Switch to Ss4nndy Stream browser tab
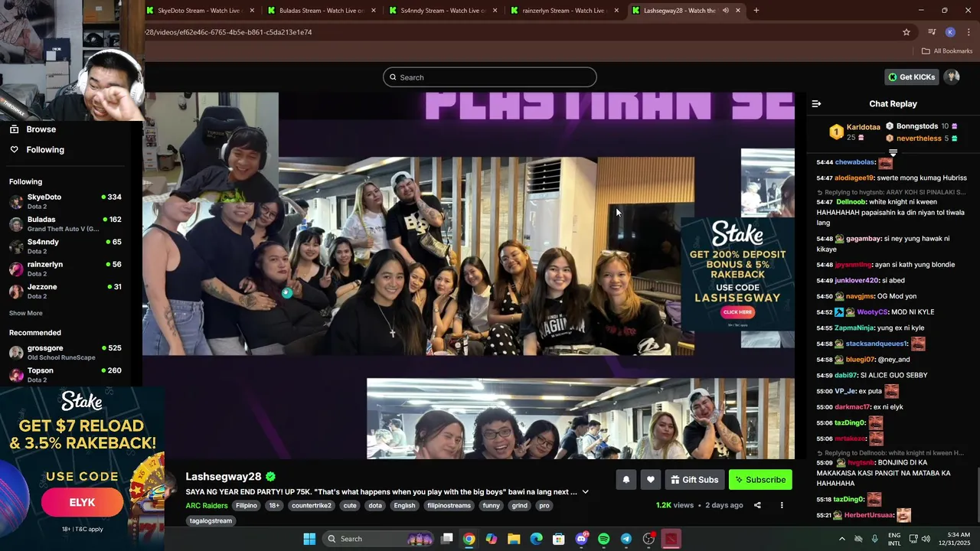Viewport: 980px width, 551px height. click(x=442, y=11)
